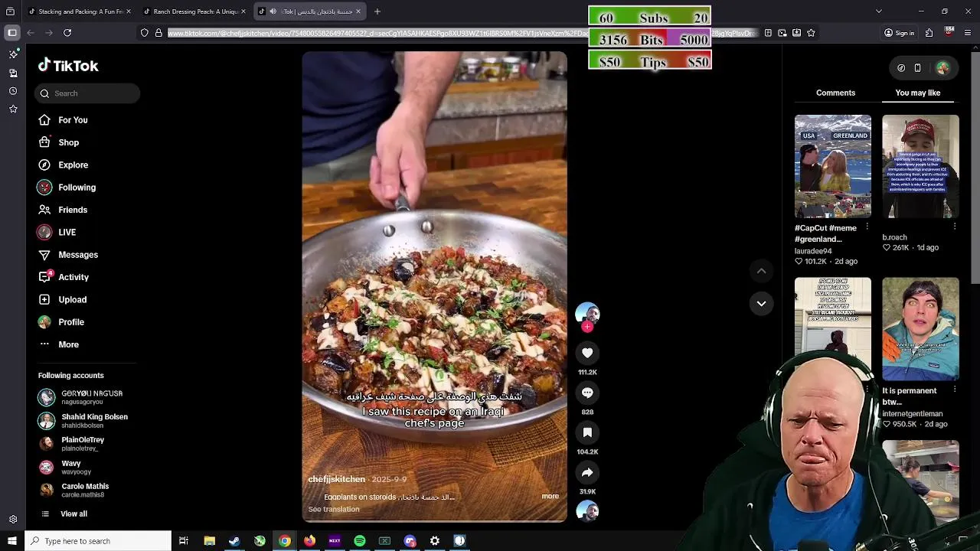
Task: Click the Windows taskbar search box
Action: click(x=98, y=541)
